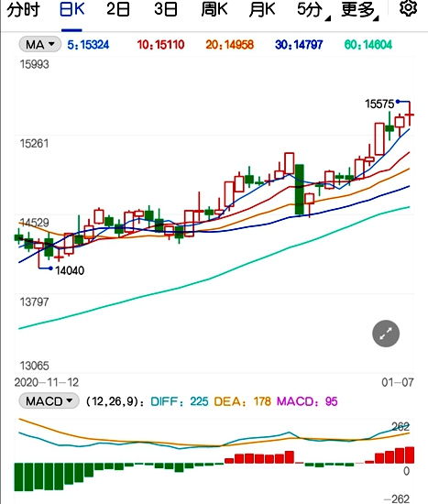The height and width of the screenshot is (504, 428).
Task: Expand the 5分 interval dropdown
Action: tap(313, 10)
